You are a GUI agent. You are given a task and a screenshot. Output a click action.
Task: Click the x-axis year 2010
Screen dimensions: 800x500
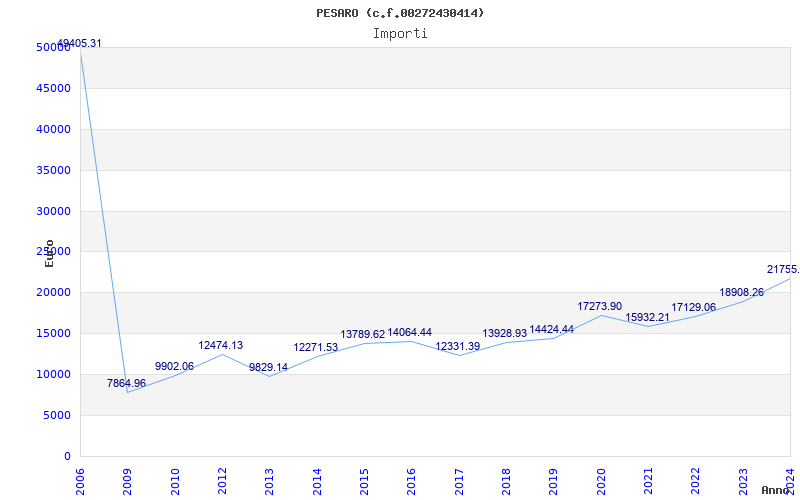click(x=175, y=482)
